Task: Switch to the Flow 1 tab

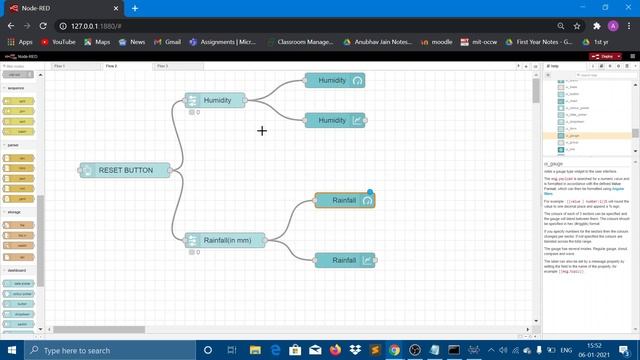Action: [76, 66]
